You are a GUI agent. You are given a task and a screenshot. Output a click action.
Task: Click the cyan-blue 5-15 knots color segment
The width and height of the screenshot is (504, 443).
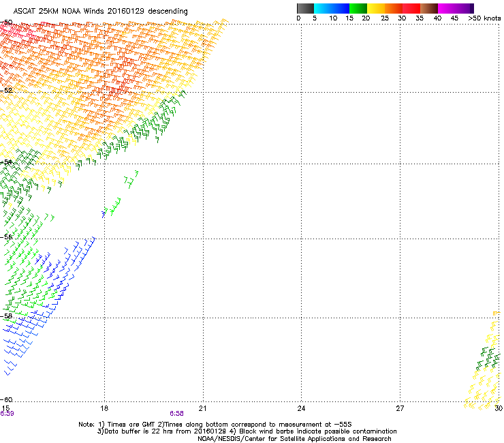332,8
